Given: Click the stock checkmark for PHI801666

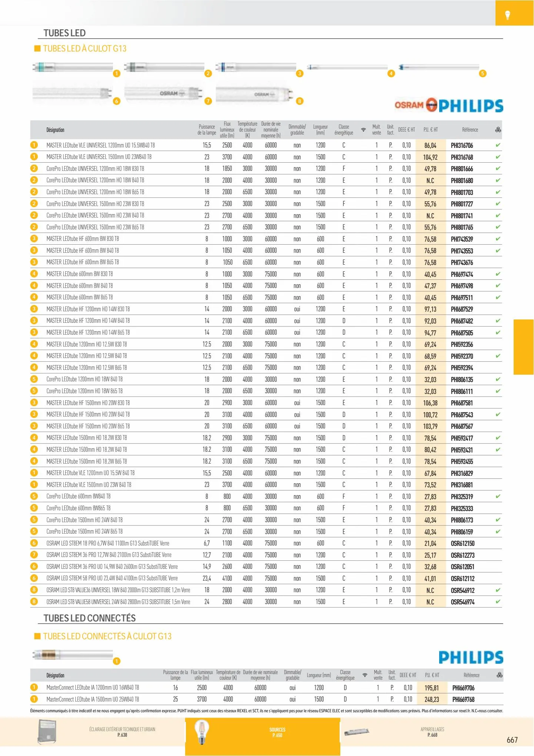Looking at the screenshot, I should tap(498, 168).
